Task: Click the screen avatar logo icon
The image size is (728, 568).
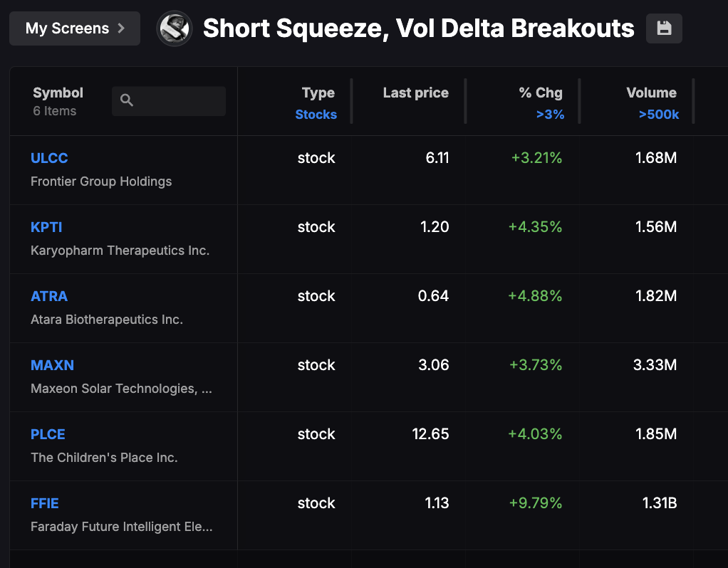Action: pyautogui.click(x=175, y=28)
